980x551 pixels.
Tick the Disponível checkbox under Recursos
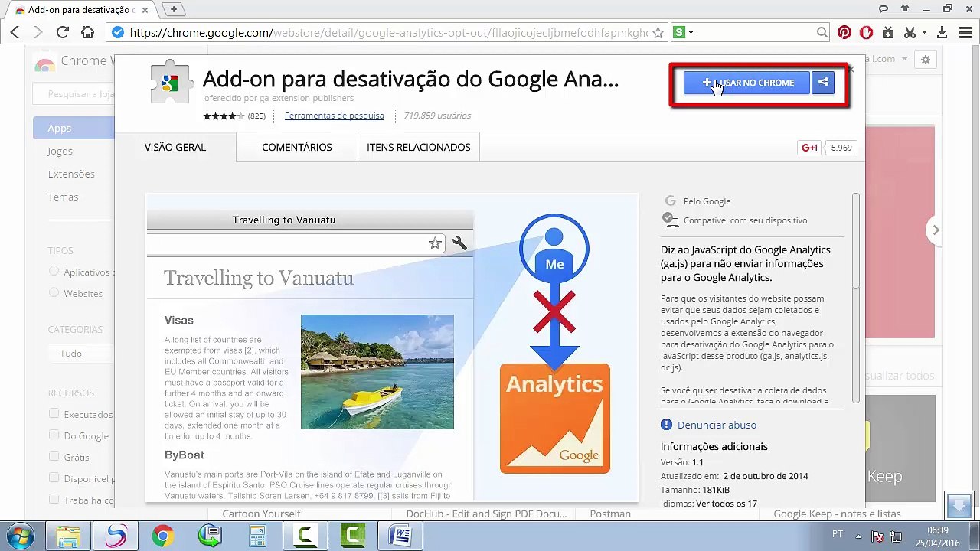point(54,478)
